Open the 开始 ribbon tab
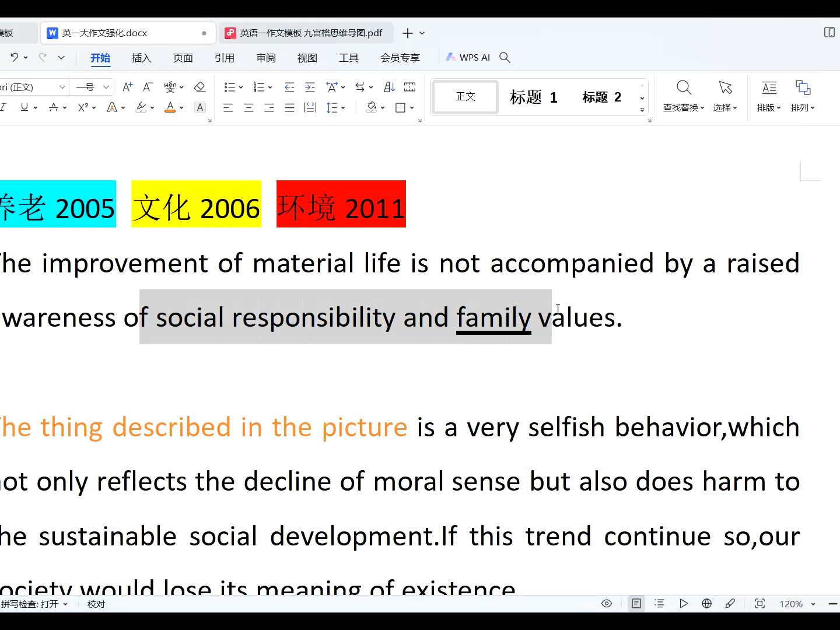 click(100, 58)
